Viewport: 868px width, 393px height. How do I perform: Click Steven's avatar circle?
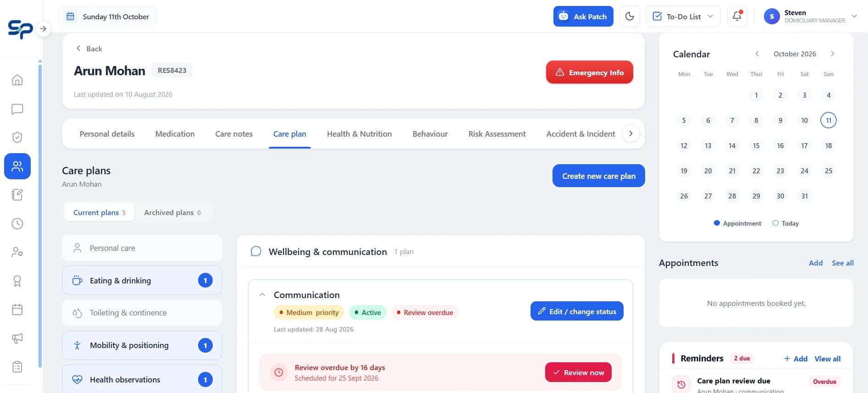[772, 17]
